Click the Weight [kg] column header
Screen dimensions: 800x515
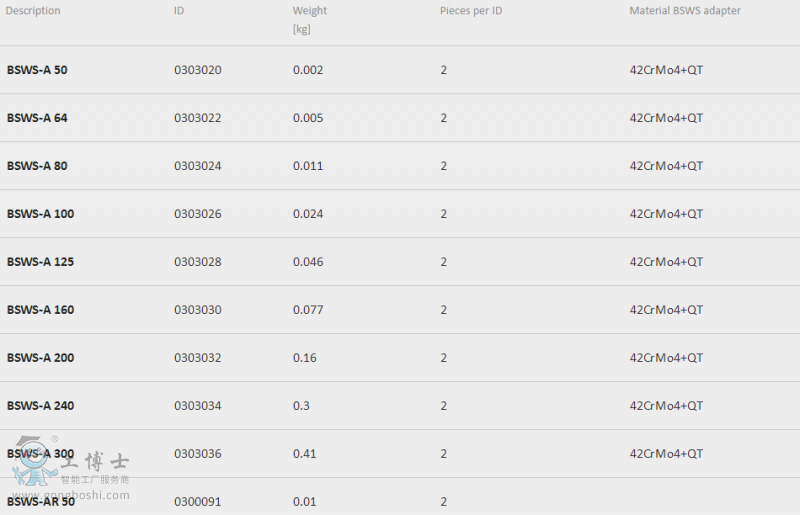point(310,19)
